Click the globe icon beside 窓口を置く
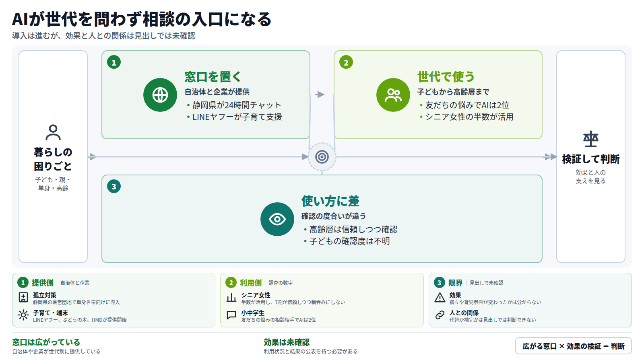Viewport: 644px width, 362px height. click(160, 95)
